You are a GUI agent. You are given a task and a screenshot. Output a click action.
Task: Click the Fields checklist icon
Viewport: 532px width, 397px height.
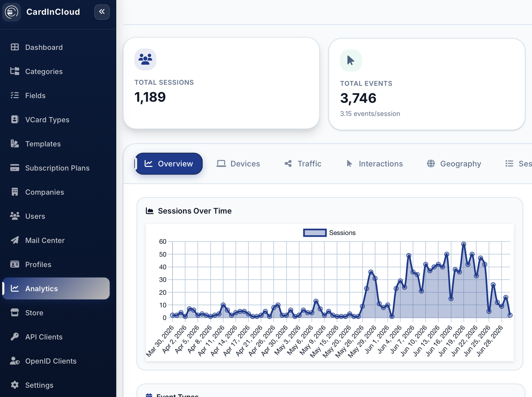[x=15, y=95]
